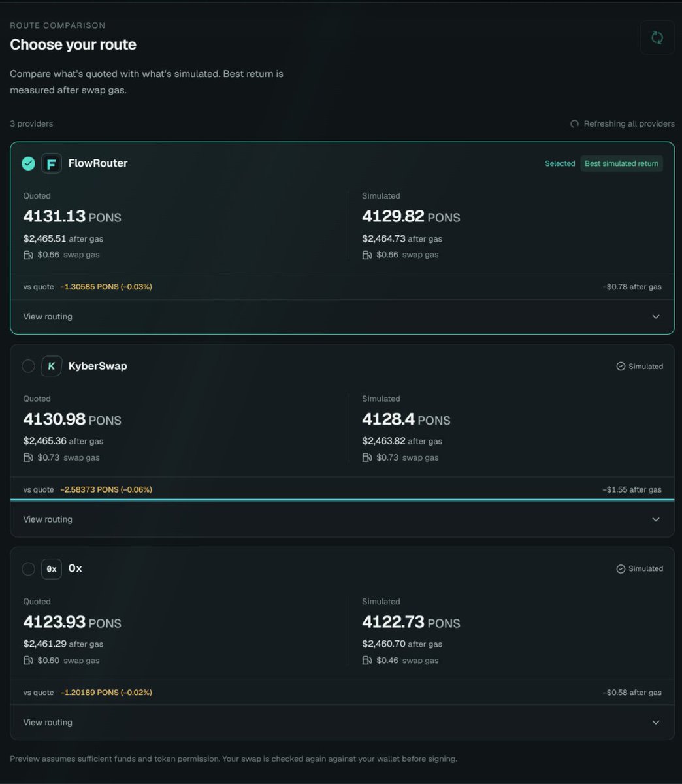The width and height of the screenshot is (682, 784).
Task: Select the 0x route radio button
Action: pyautogui.click(x=28, y=568)
